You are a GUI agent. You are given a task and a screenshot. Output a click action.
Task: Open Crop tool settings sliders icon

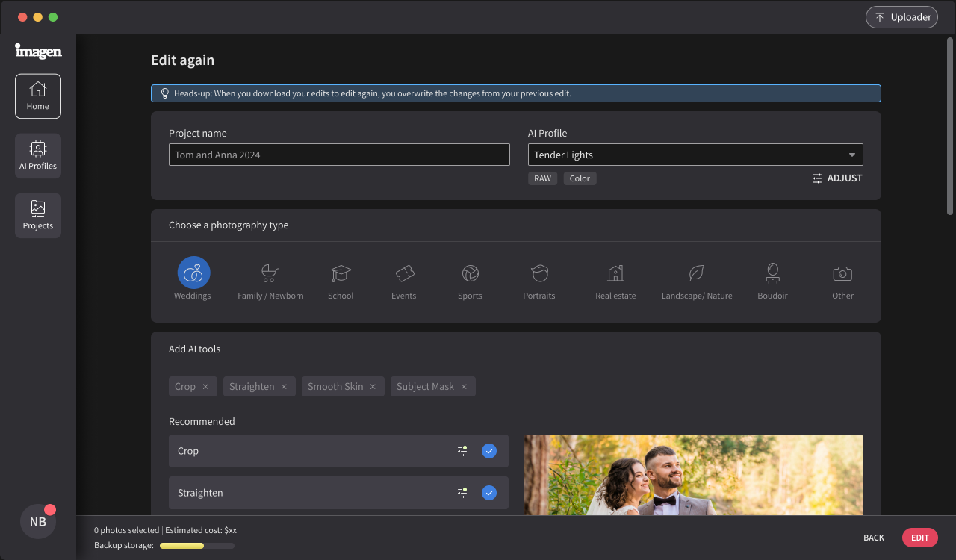tap(462, 451)
